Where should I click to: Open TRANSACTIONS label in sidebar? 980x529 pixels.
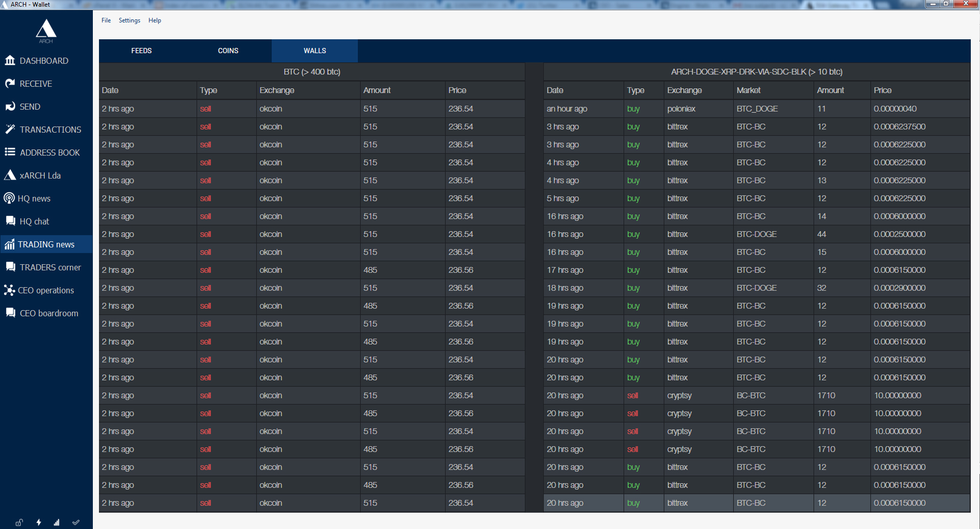pos(51,130)
